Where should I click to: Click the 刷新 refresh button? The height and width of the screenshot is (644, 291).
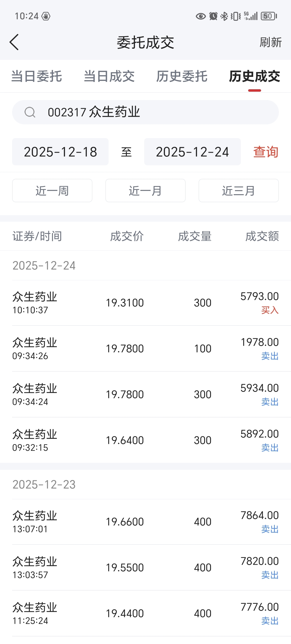271,42
